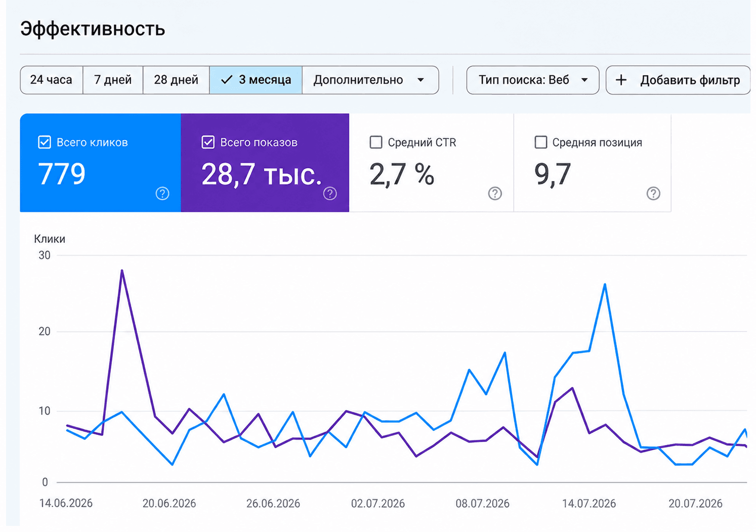Click the plus icon of Добавить фильтр

pos(621,80)
